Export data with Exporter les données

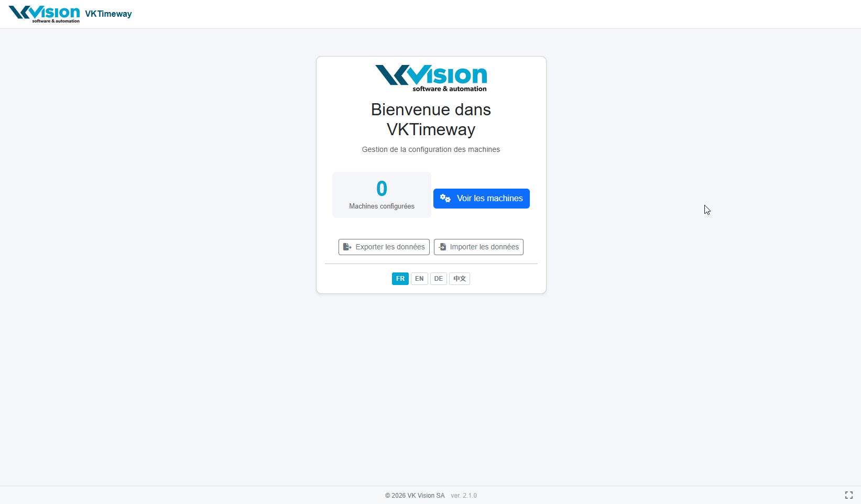coord(384,247)
